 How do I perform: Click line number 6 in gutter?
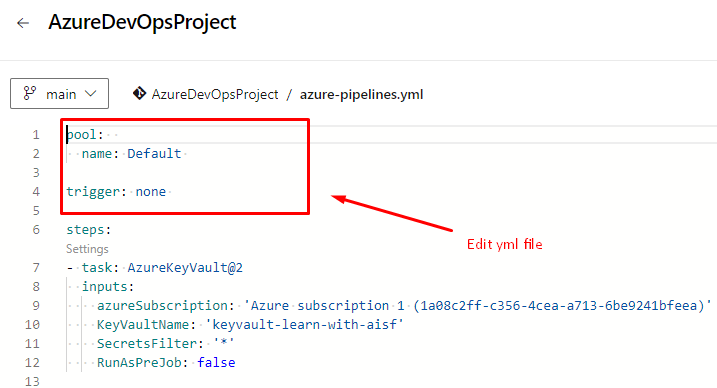point(36,229)
